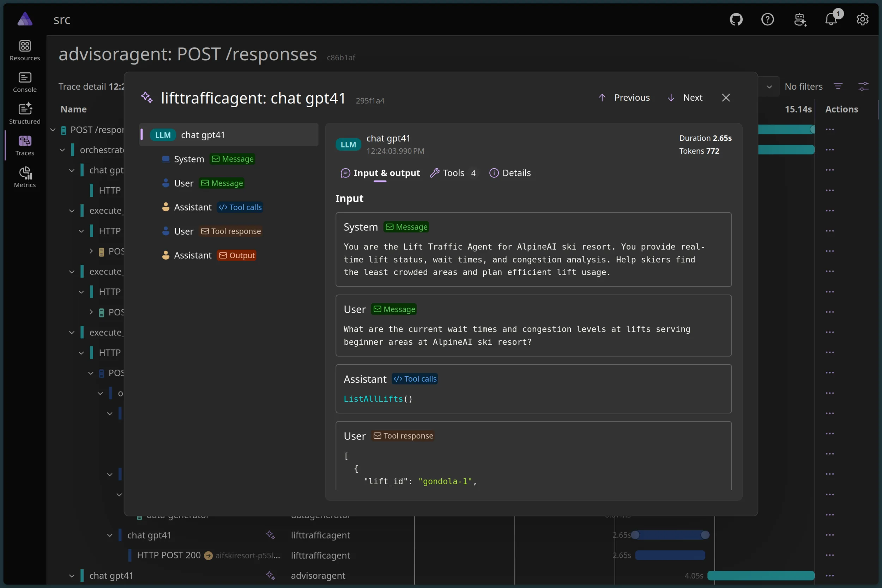Click the gondola-1 lift_id value
882x588 pixels.
coord(445,481)
